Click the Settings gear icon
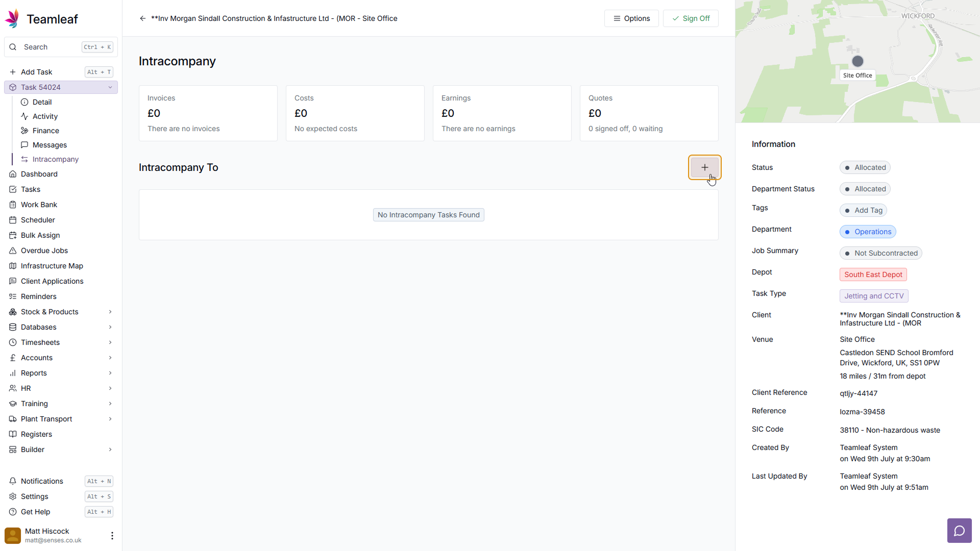 pyautogui.click(x=13, y=496)
